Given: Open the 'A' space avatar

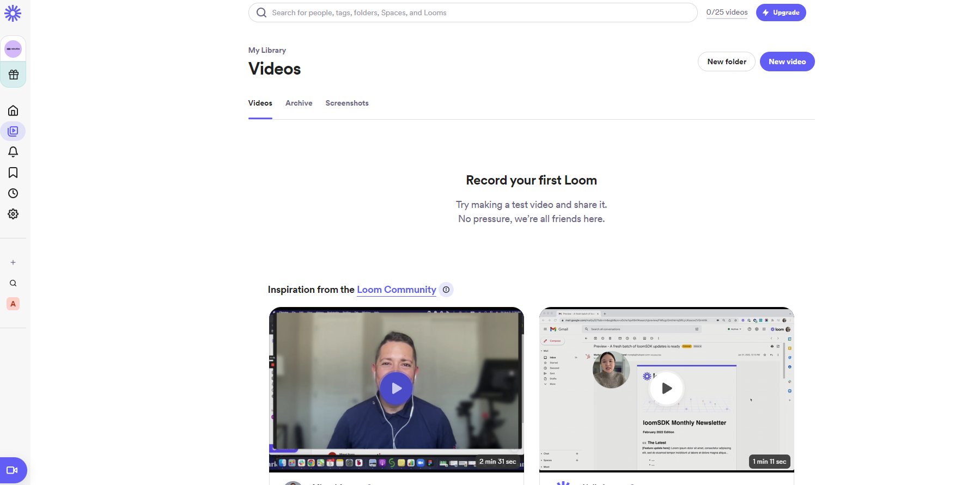Looking at the screenshot, I should [13, 304].
